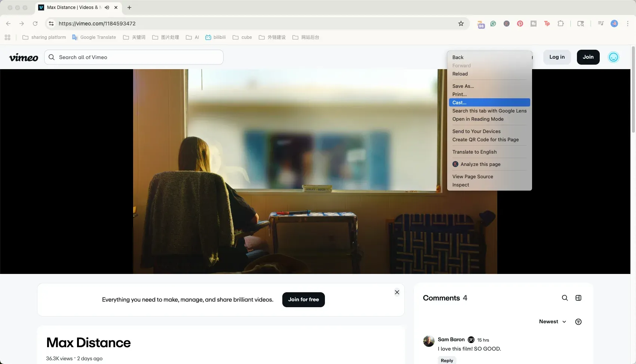Screen dimensions: 636x364
Task: Select Back in the context menu
Action: 489,57
